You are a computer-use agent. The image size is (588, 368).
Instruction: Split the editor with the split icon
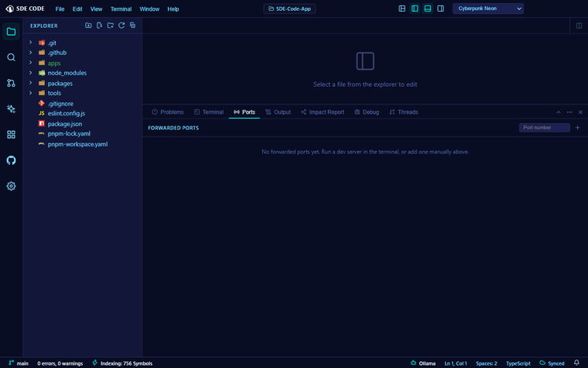(x=579, y=26)
